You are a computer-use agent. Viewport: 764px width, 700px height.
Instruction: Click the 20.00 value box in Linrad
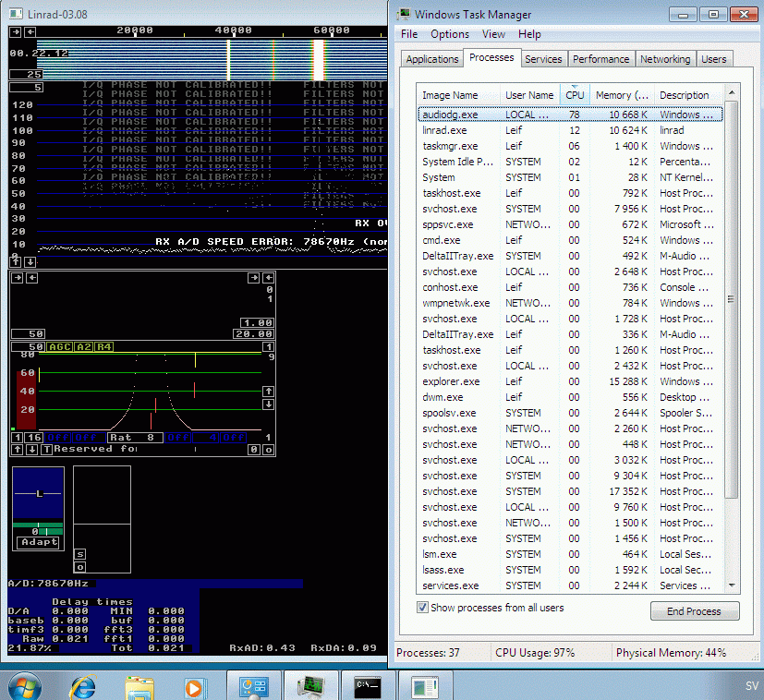click(x=253, y=333)
